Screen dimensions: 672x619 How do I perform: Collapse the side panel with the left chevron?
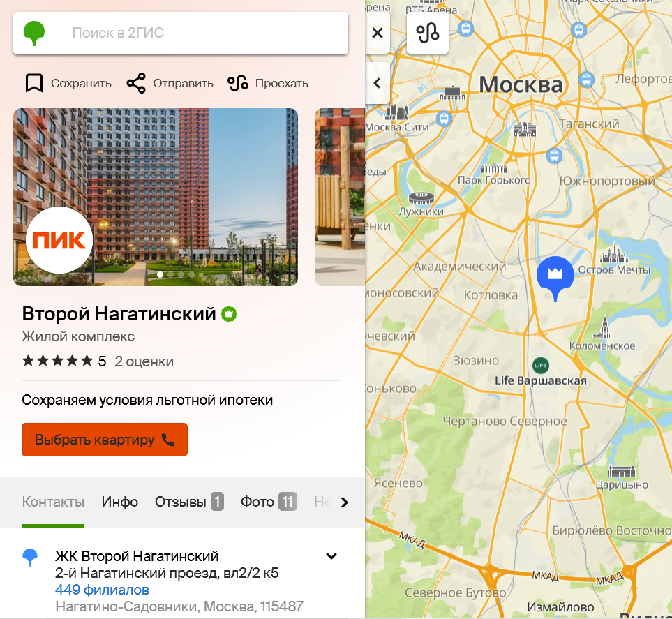click(x=378, y=83)
